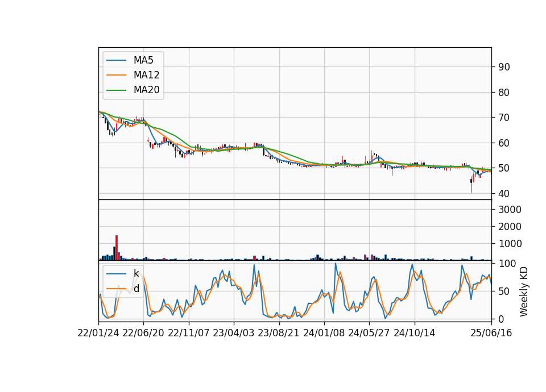Click the d legend entry
Screen dimensions: 546x392
(x=136, y=289)
